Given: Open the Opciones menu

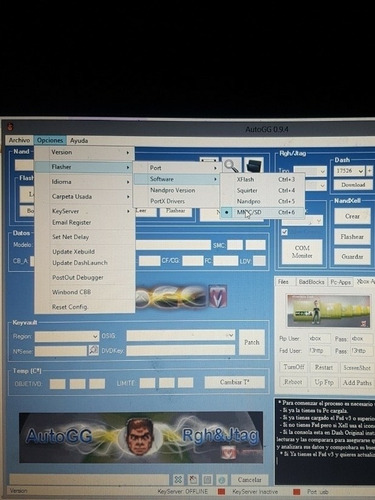Looking at the screenshot, I should pyautogui.click(x=50, y=140).
